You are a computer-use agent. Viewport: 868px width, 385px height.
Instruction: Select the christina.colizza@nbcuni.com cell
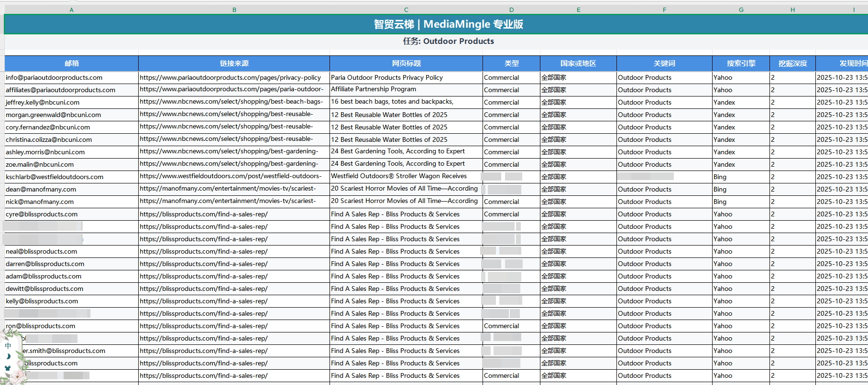coord(72,139)
